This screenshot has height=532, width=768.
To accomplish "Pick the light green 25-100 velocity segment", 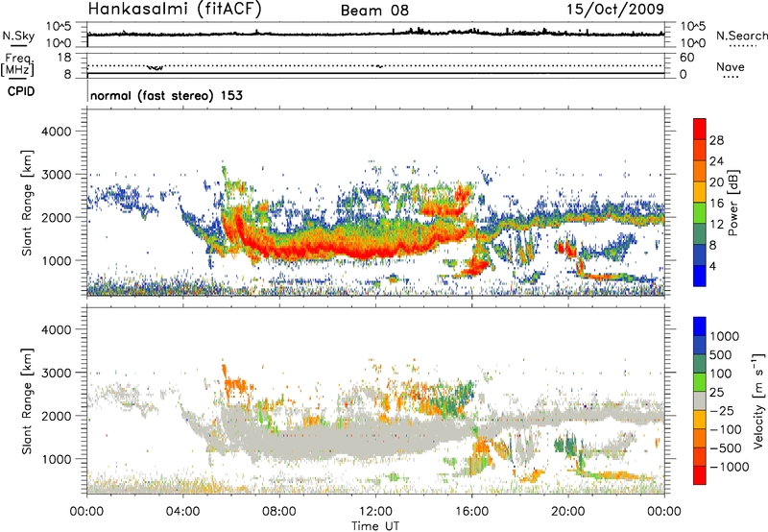I will click(x=700, y=382).
